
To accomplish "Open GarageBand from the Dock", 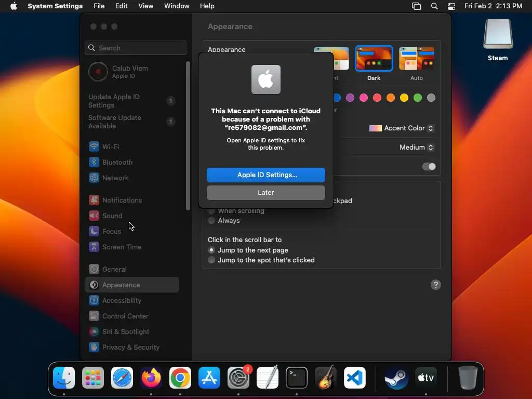I will (x=326, y=378).
